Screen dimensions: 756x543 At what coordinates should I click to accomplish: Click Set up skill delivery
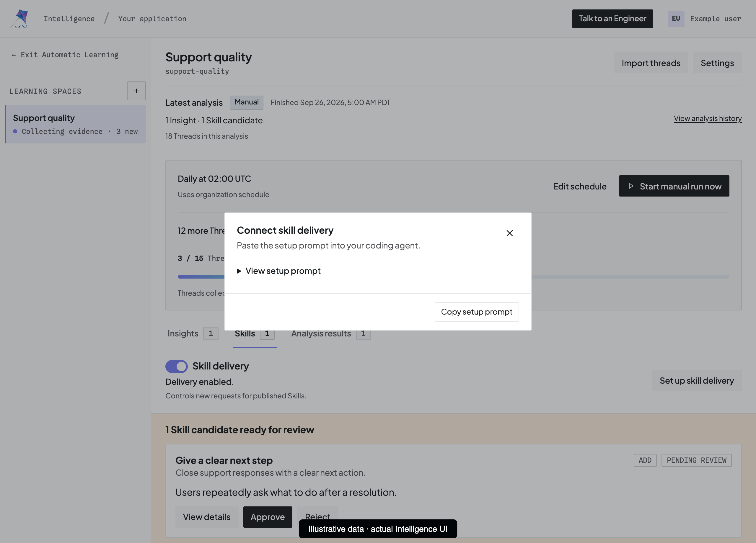coord(697,380)
